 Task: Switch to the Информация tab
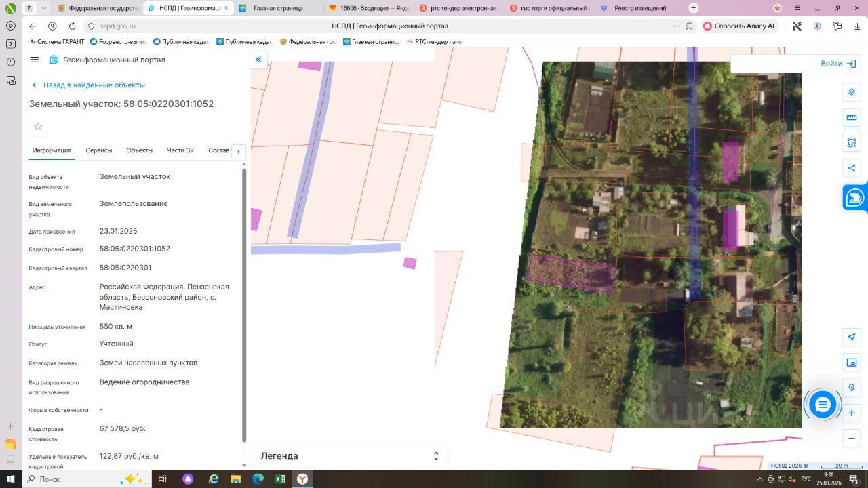[x=52, y=150]
